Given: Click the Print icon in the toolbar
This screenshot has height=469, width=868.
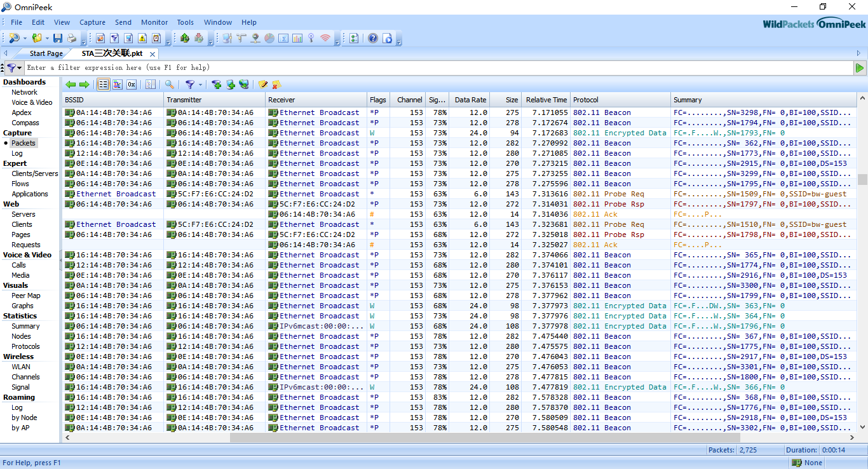Looking at the screenshot, I should pyautogui.click(x=72, y=38).
